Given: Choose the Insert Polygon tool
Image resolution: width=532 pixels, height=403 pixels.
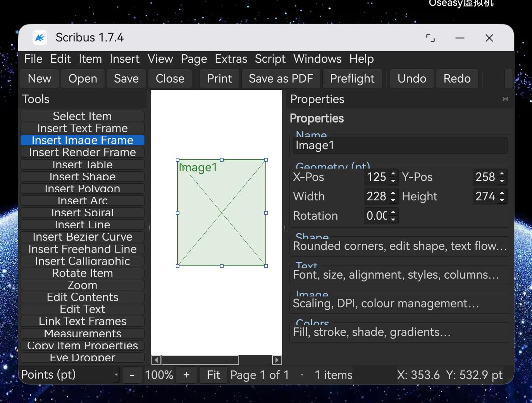Looking at the screenshot, I should [x=83, y=189].
